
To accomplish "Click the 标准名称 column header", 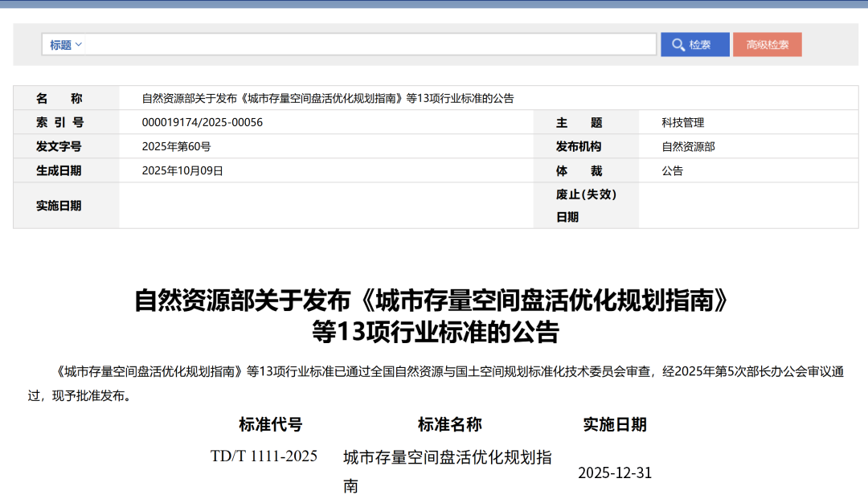I will click(449, 424).
